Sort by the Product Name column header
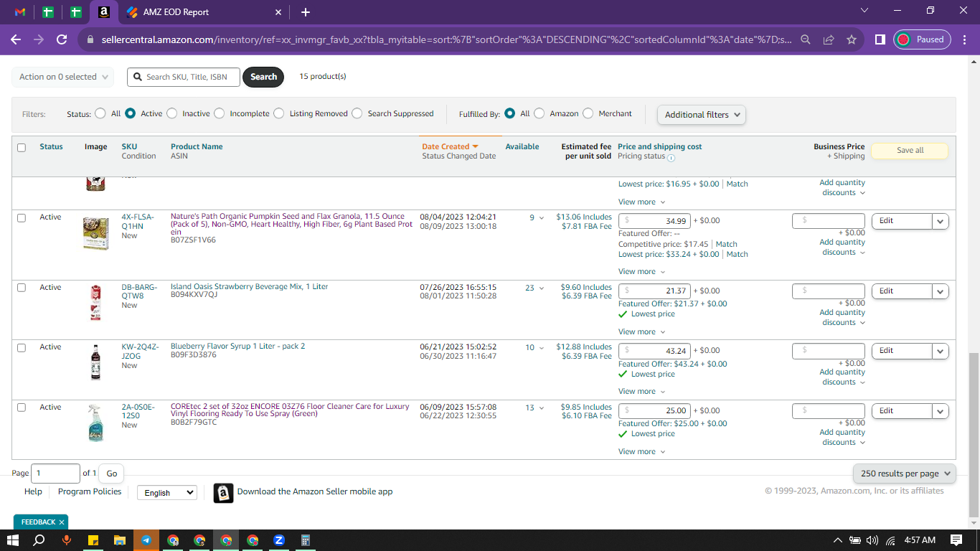980x551 pixels. tap(197, 146)
